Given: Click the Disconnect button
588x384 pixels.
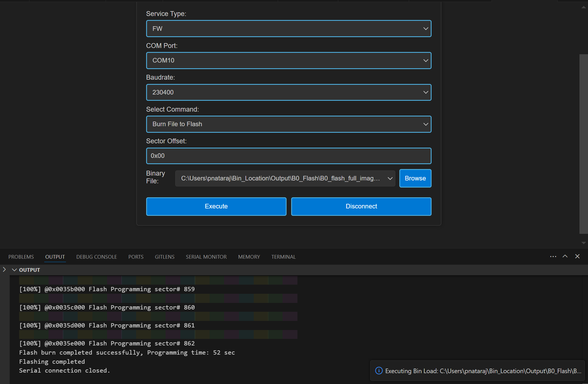Looking at the screenshot, I should click(x=361, y=206).
